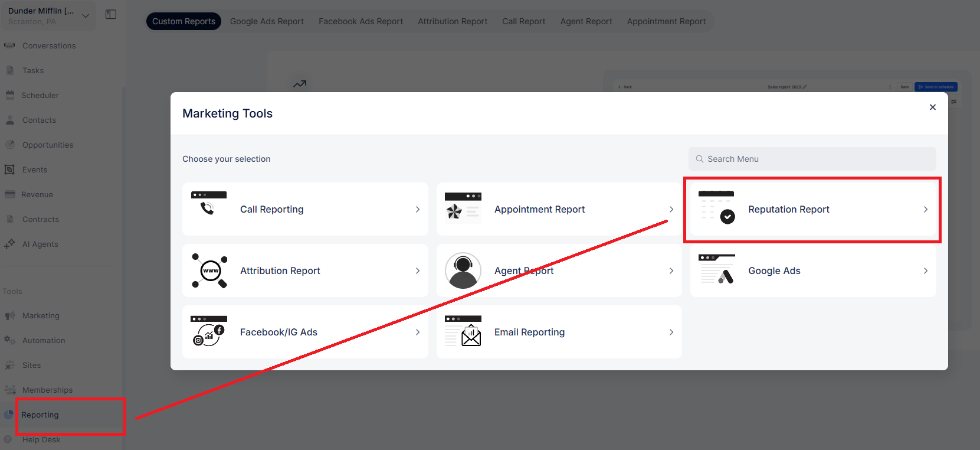Viewport: 980px width, 450px height.
Task: Click Send or schedule in background preview
Action: 936,87
